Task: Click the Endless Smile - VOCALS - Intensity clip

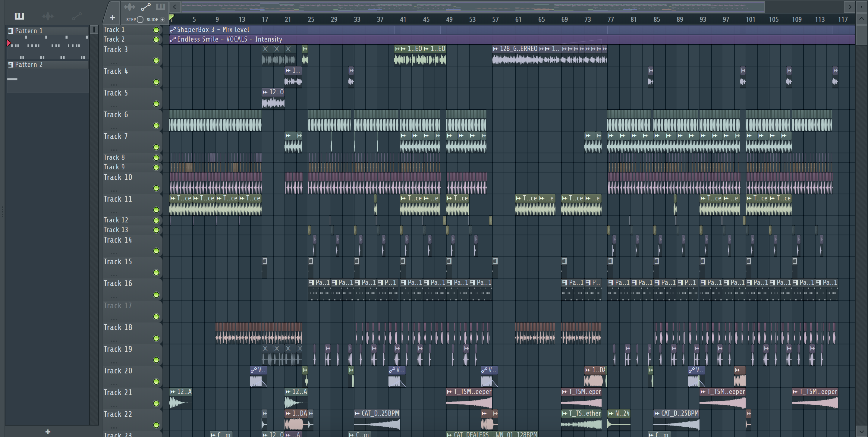Action: pyautogui.click(x=512, y=39)
